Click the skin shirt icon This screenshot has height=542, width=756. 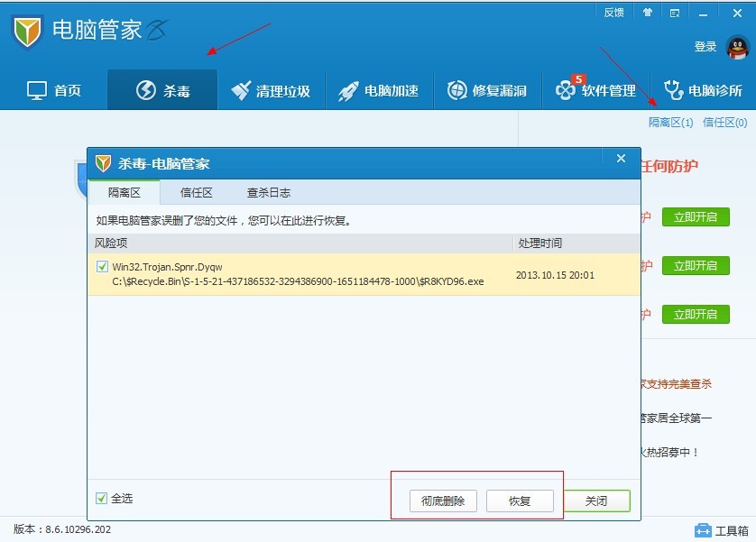tap(648, 13)
